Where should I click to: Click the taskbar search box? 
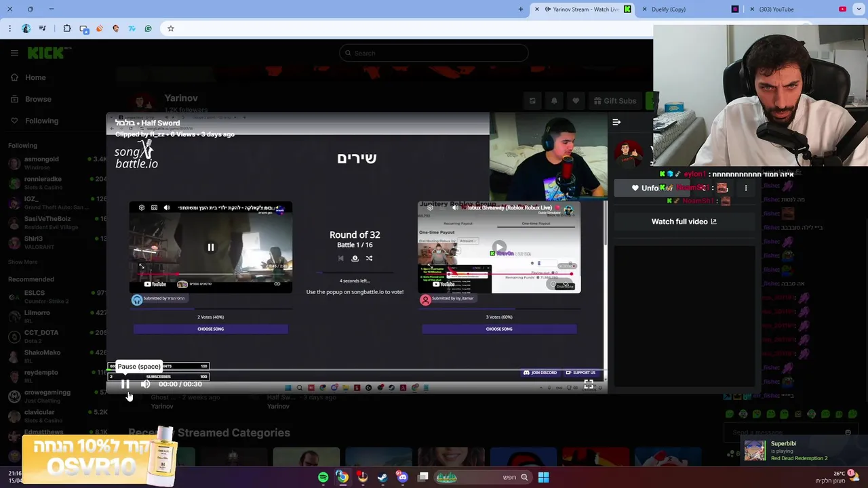coord(483,477)
